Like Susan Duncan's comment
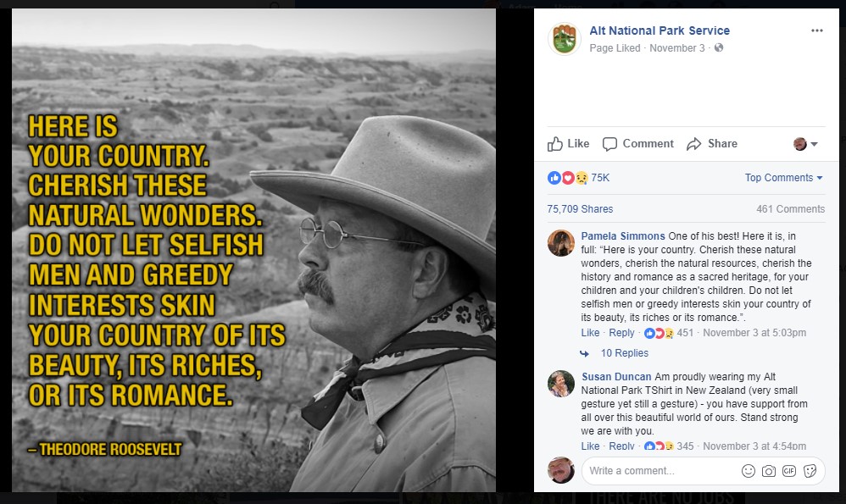846x504 pixels. [x=590, y=446]
